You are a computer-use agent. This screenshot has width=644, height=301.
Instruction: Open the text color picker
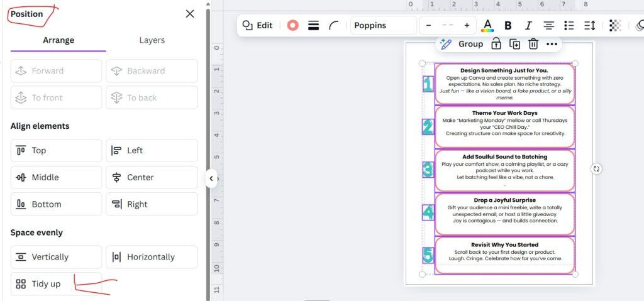(487, 26)
